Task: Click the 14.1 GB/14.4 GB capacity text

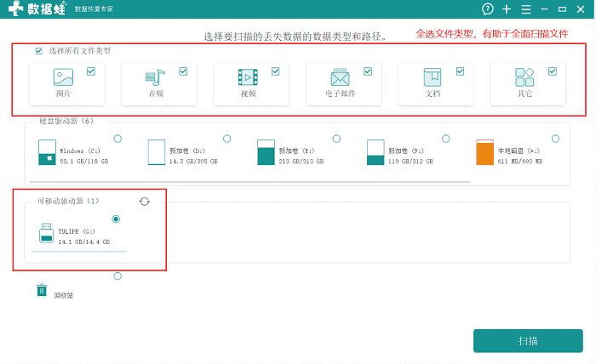Action: point(84,242)
